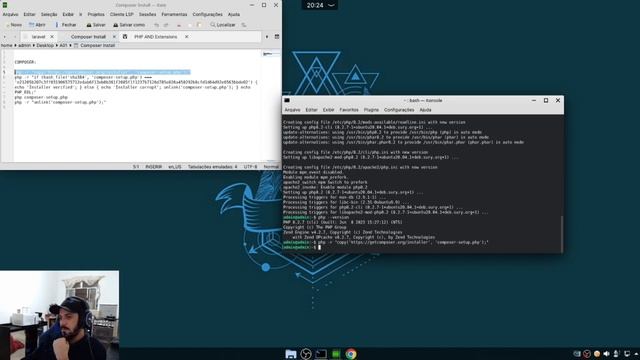640x360 pixels.
Task: Open Konsole terminal from the taskbar
Action: (x=321, y=354)
